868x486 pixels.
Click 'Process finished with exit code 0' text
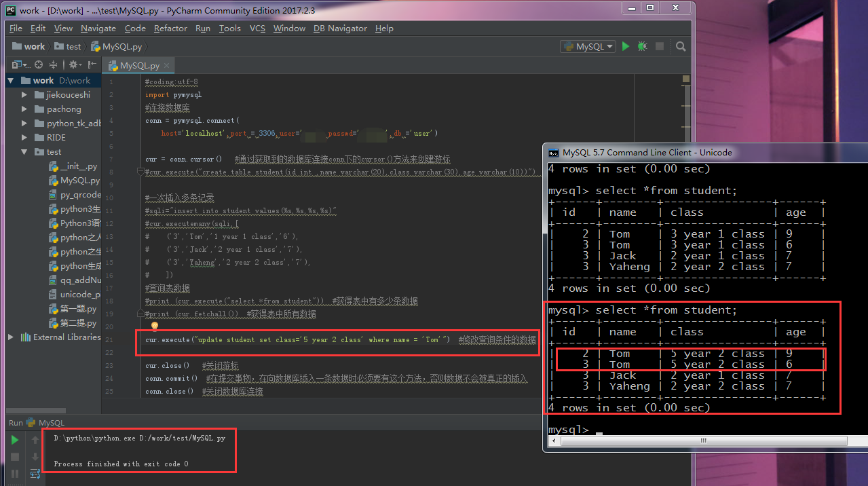coord(121,464)
